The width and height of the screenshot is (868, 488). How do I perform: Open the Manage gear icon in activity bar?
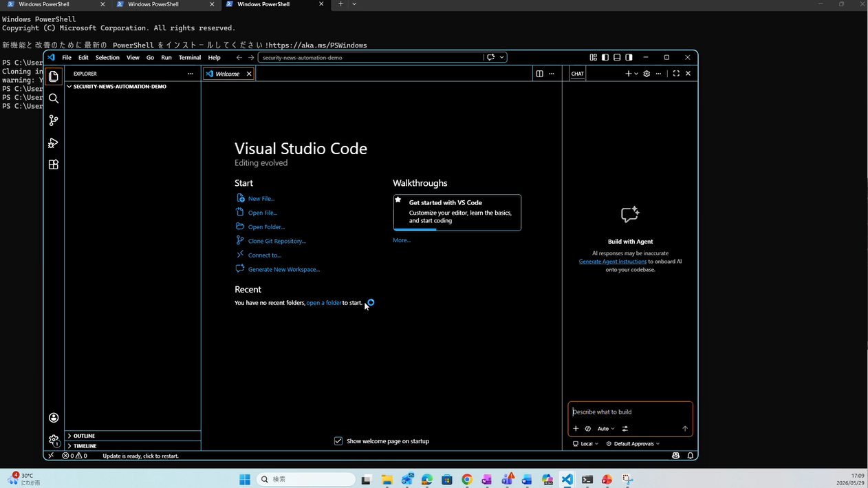[54, 440]
